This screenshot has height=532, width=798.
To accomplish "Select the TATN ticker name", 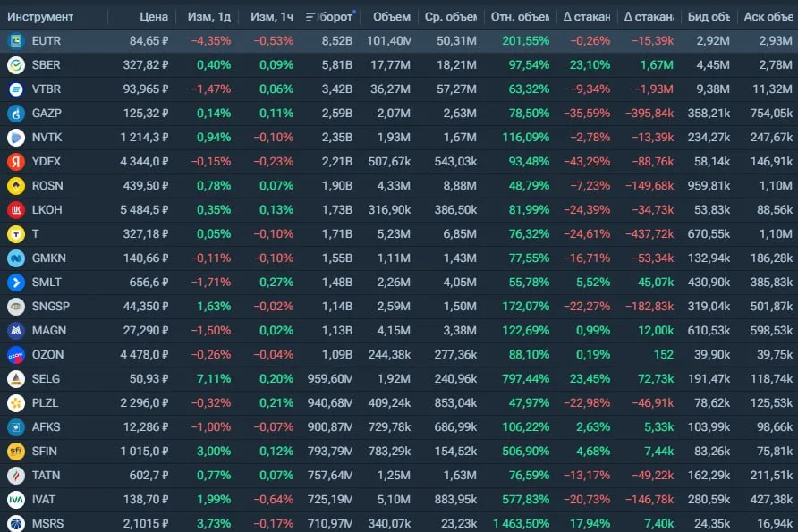I will [46, 476].
